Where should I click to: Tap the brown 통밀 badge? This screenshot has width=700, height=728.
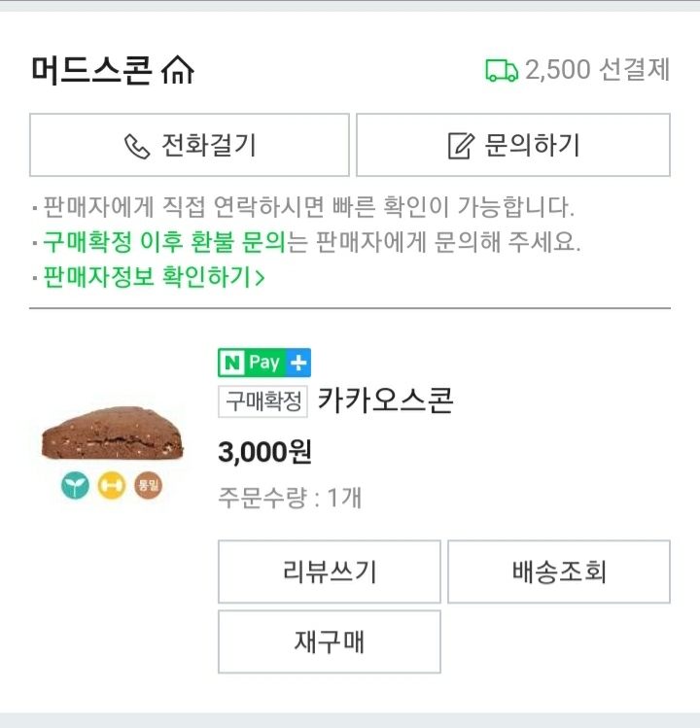[148, 486]
